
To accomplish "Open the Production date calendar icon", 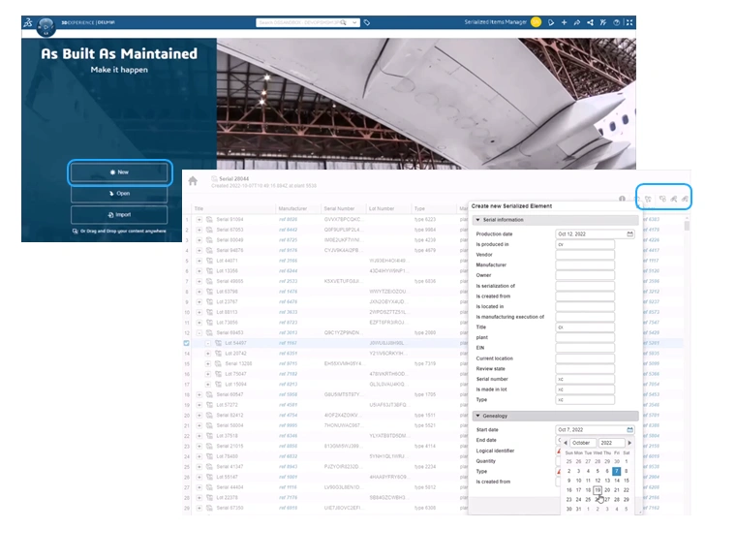I will point(629,233).
